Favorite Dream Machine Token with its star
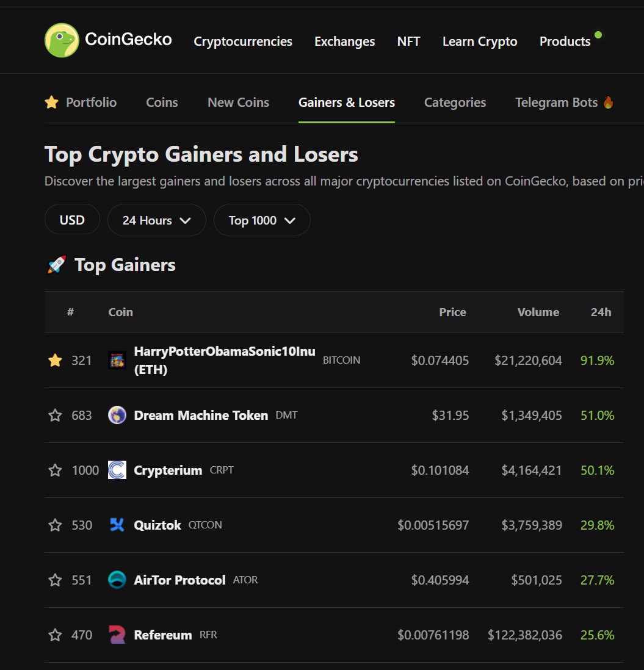 (x=55, y=416)
